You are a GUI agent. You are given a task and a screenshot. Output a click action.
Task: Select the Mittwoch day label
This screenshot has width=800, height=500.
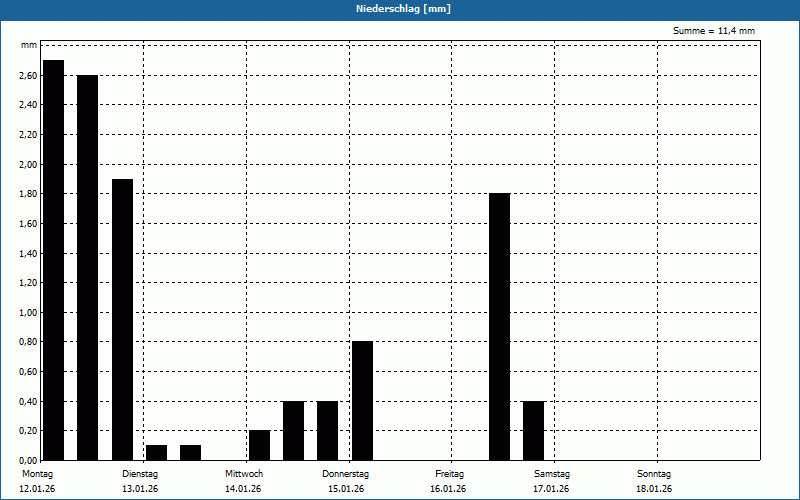(244, 474)
